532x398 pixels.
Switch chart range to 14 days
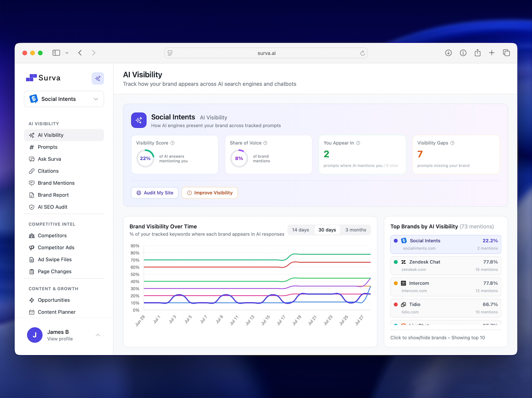click(x=301, y=230)
